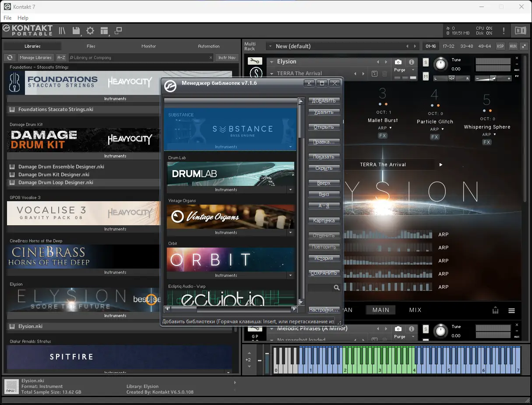This screenshot has height=405, width=532.
Task: Click the search magnifier in library manager
Action: pyautogui.click(x=337, y=287)
